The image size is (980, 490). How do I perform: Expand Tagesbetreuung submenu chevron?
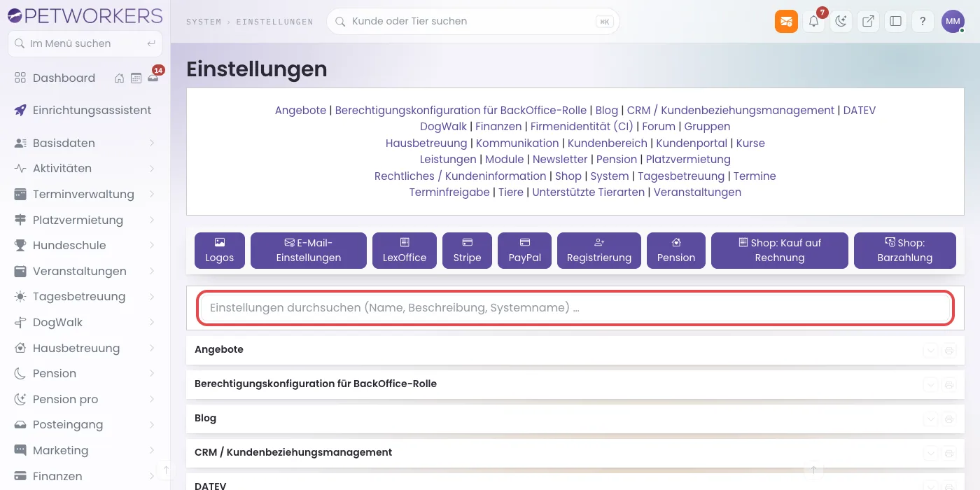[152, 297]
